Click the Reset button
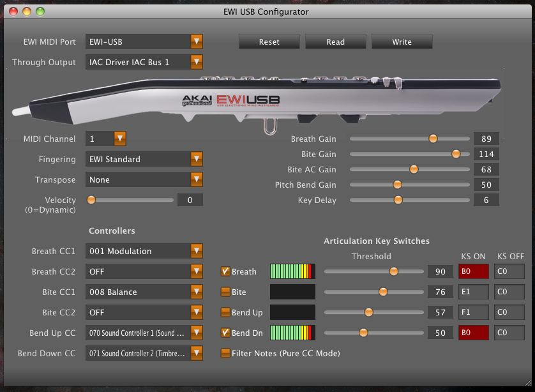The width and height of the screenshot is (535, 392). (269, 41)
